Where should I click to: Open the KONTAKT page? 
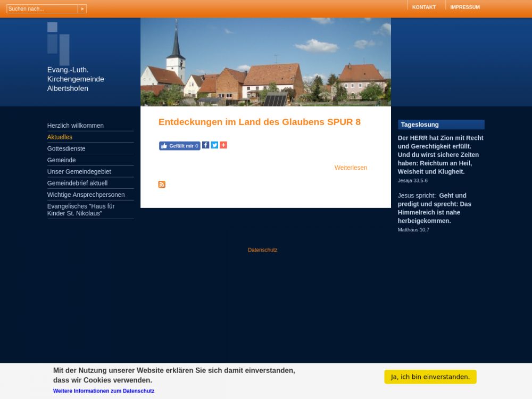pyautogui.click(x=423, y=7)
